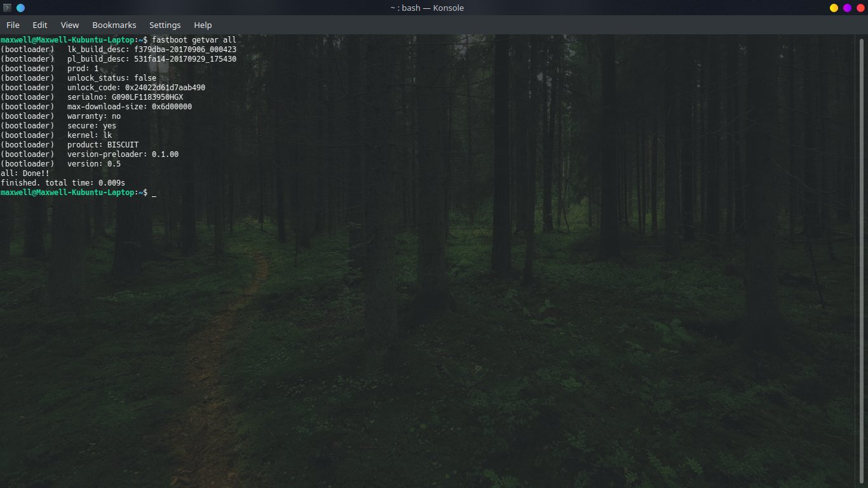
Task: Minimize window with the yellow circle button
Action: [x=834, y=8]
